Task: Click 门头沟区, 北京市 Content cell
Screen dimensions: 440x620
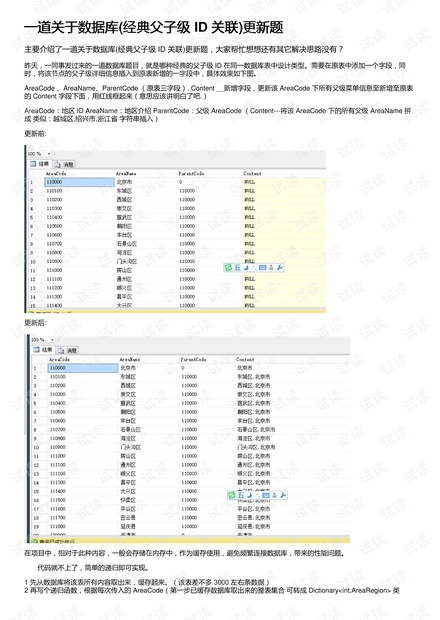Action: pos(256,447)
